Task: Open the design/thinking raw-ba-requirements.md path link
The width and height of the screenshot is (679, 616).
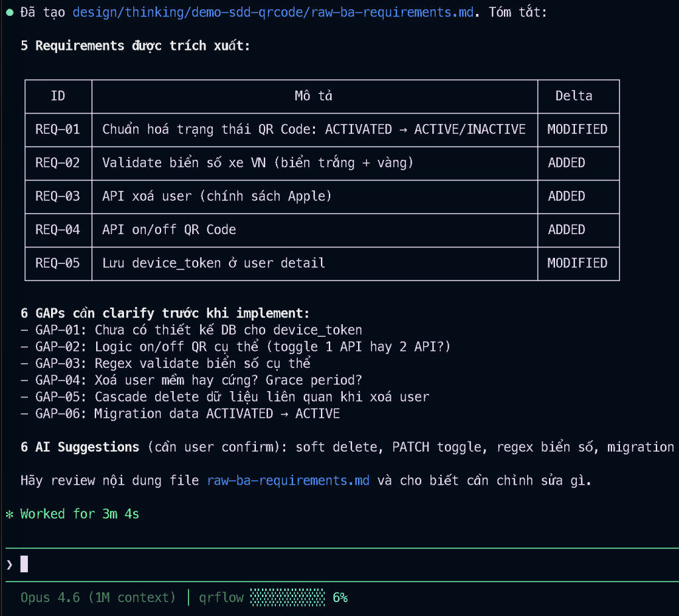Action: pyautogui.click(x=273, y=13)
